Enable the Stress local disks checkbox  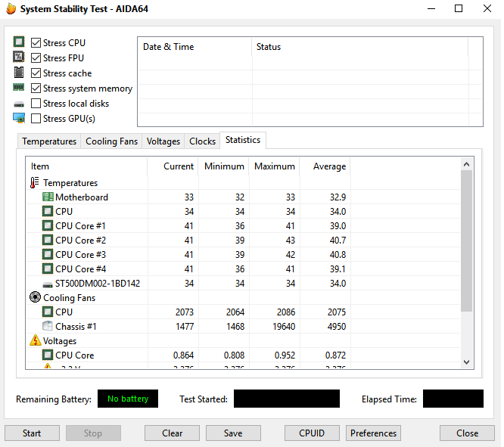tap(36, 104)
